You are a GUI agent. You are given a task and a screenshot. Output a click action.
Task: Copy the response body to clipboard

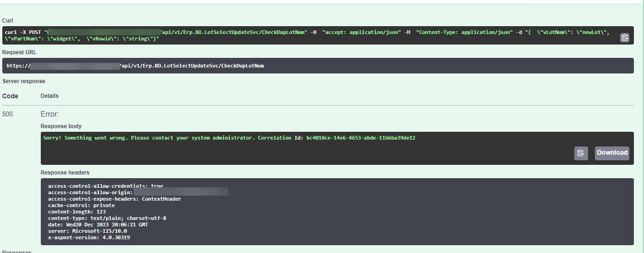[581, 153]
